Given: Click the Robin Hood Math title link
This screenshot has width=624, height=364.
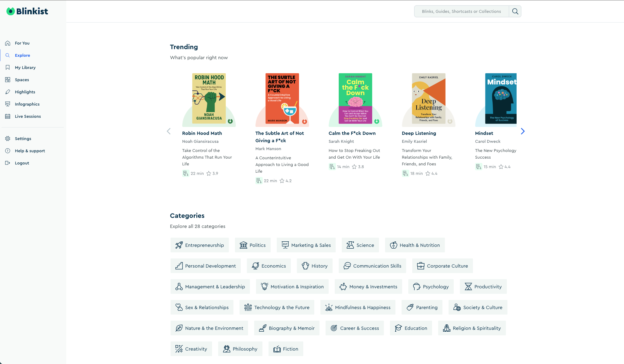Looking at the screenshot, I should (x=202, y=133).
